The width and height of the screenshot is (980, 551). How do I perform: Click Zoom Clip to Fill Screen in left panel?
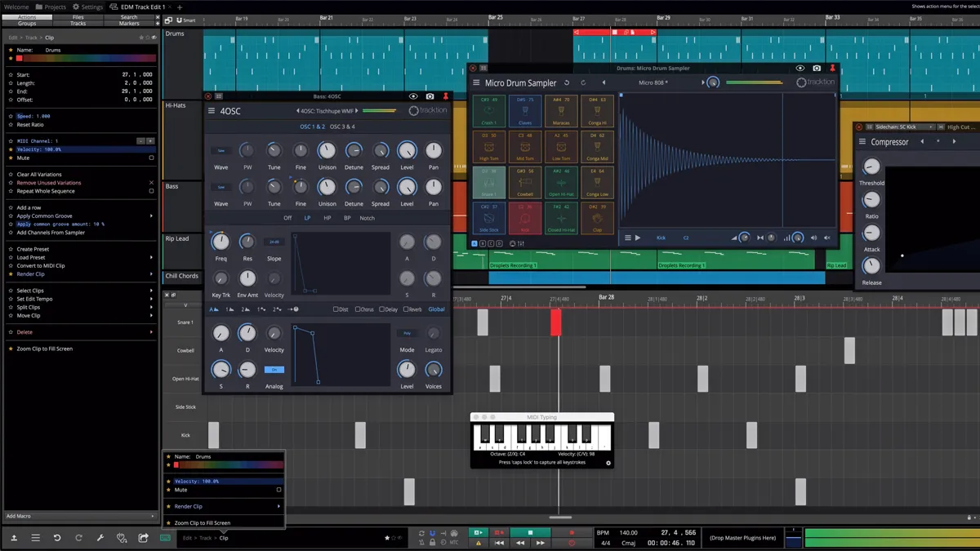(45, 349)
